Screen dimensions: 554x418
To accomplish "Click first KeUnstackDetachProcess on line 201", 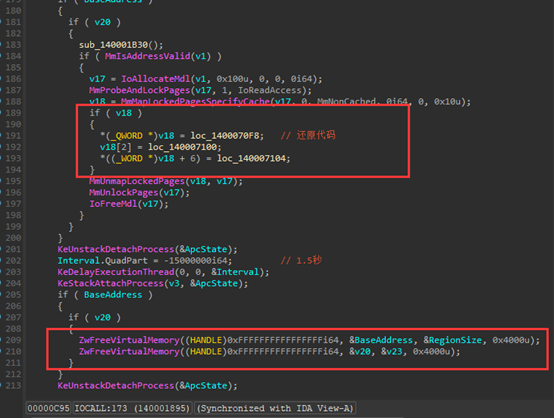I will coord(116,249).
